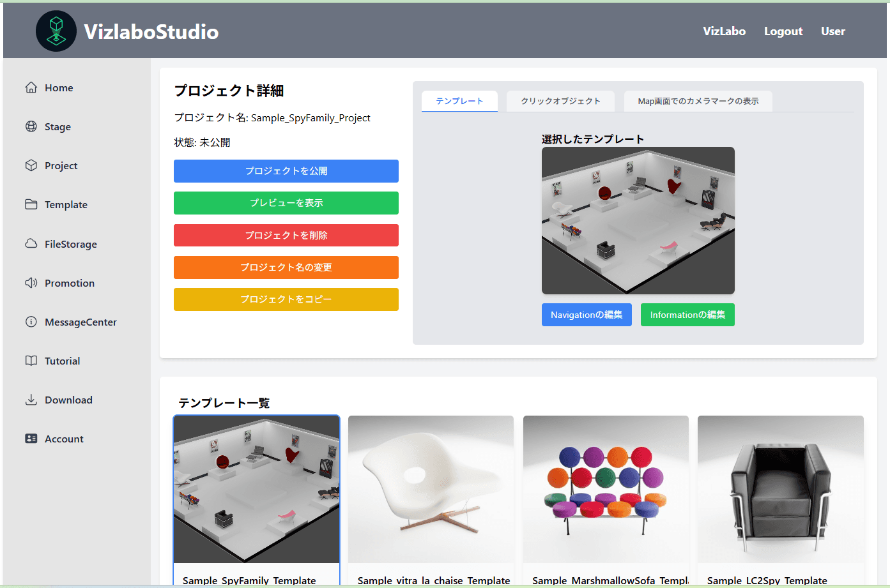Select the Sample_MarshmallowSofa template thumbnail
This screenshot has height=588, width=890.
click(x=606, y=489)
